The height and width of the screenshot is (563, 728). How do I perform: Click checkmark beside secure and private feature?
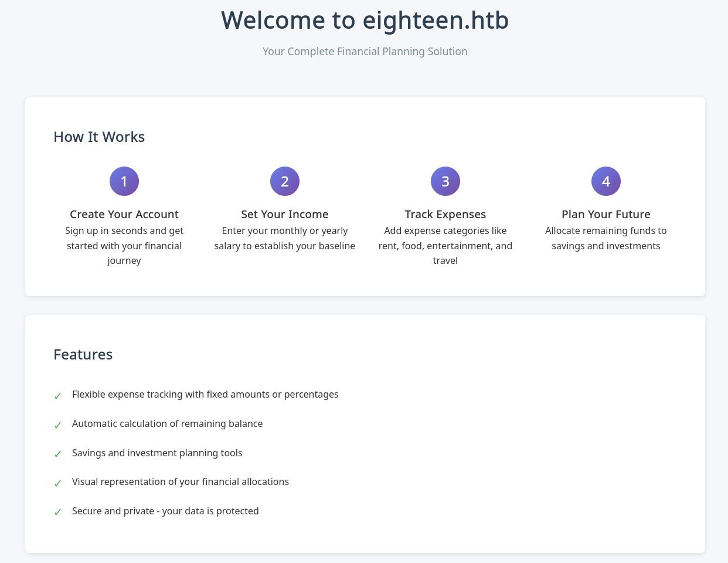(58, 512)
